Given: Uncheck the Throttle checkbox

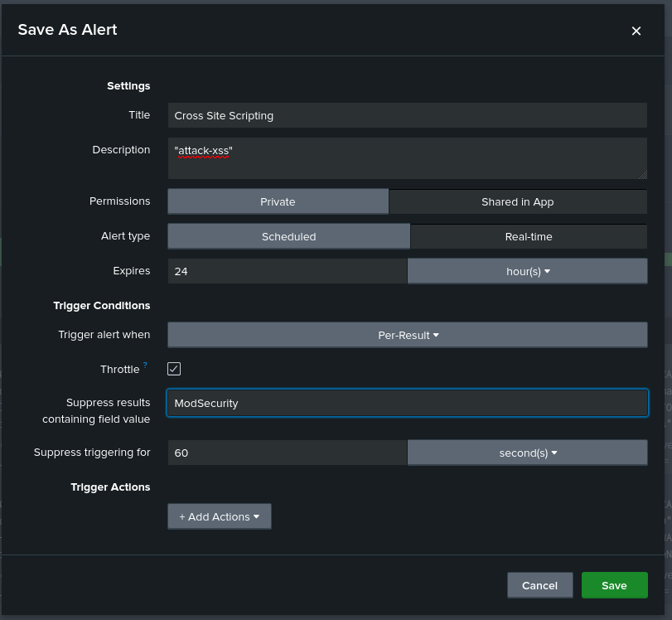Looking at the screenshot, I should click(x=174, y=369).
